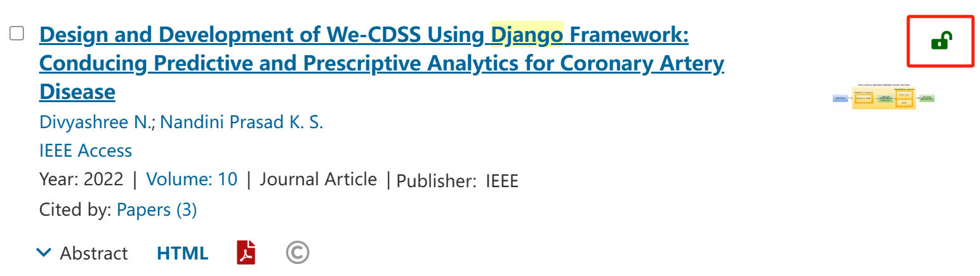Click the green open access padlock icon
This screenshot has height=276, width=980.
tap(940, 41)
